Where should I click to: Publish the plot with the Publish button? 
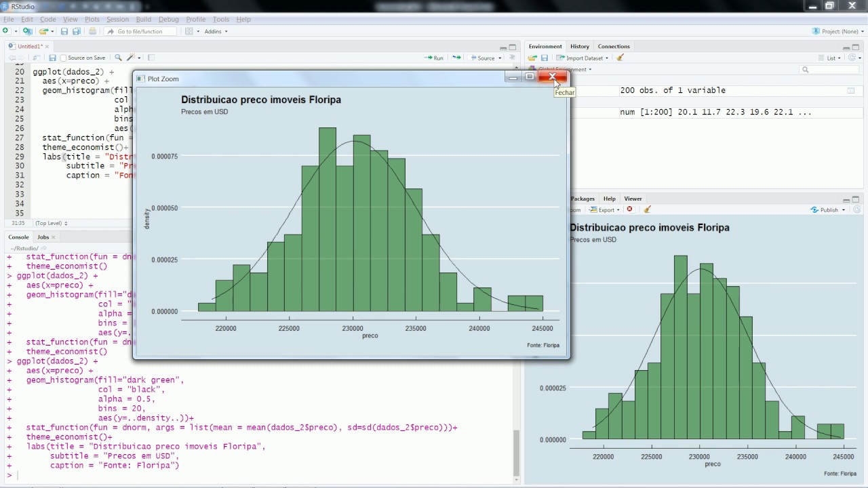(x=825, y=209)
